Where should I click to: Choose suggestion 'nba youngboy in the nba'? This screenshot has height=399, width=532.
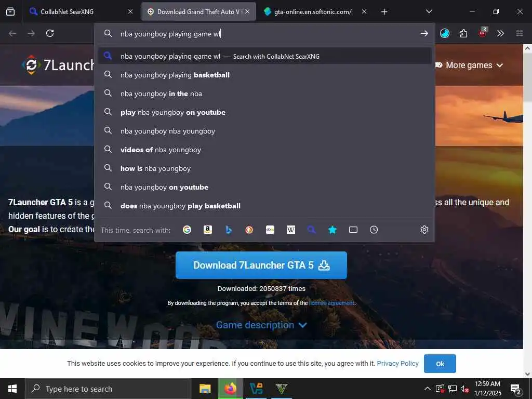264,94
